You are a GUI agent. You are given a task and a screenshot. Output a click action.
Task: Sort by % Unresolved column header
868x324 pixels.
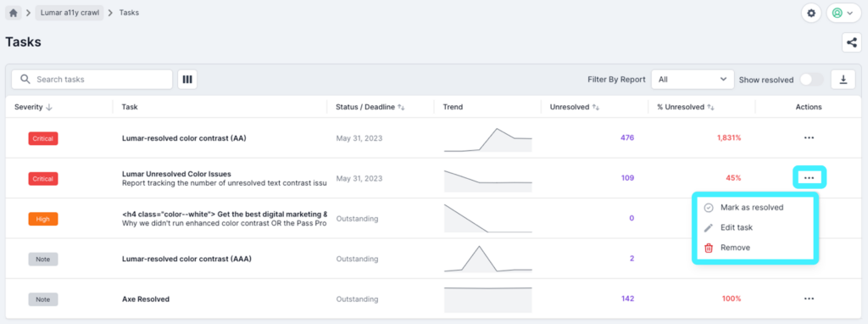coord(687,107)
